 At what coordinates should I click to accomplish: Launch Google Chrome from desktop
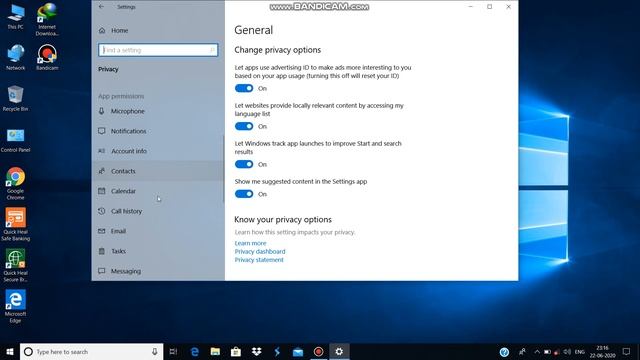click(16, 183)
